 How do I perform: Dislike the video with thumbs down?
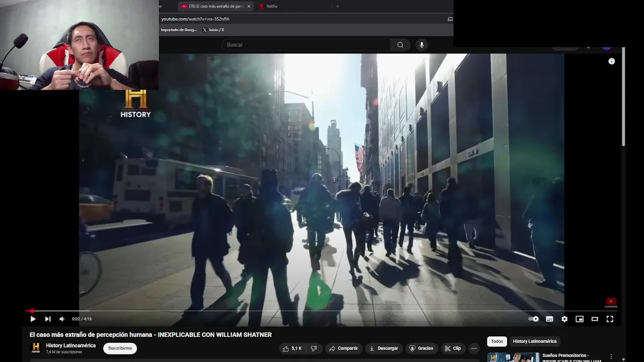click(x=314, y=348)
